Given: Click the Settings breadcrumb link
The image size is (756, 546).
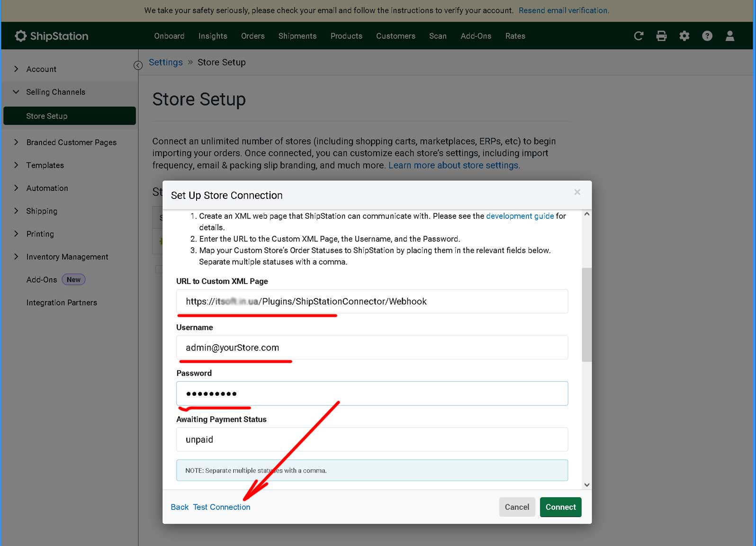Looking at the screenshot, I should pos(165,63).
